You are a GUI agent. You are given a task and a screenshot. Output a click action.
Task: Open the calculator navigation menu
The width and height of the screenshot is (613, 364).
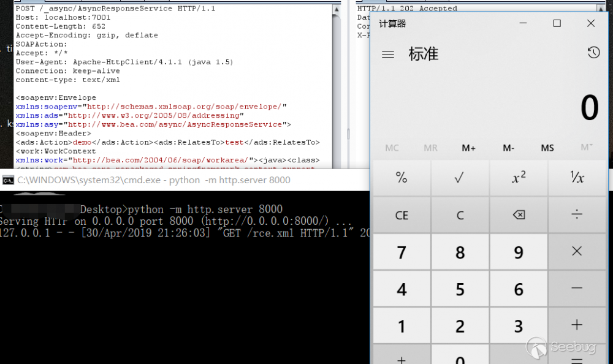pyautogui.click(x=388, y=54)
